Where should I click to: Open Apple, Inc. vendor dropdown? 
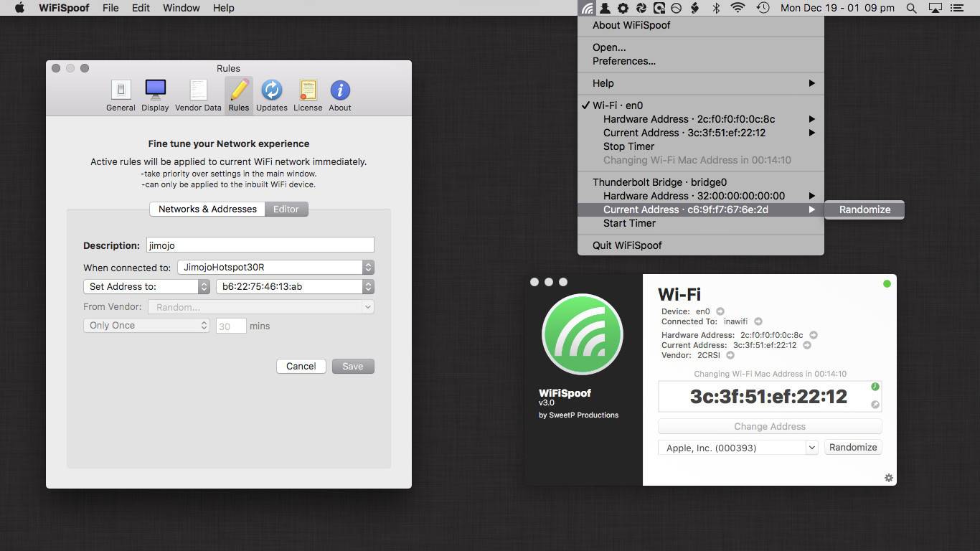tap(738, 447)
